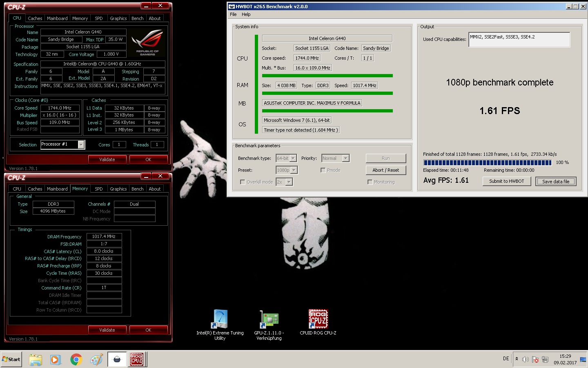The image size is (588, 368).
Task: Open the Processor #1 selection dropdown
Action: (x=81, y=145)
